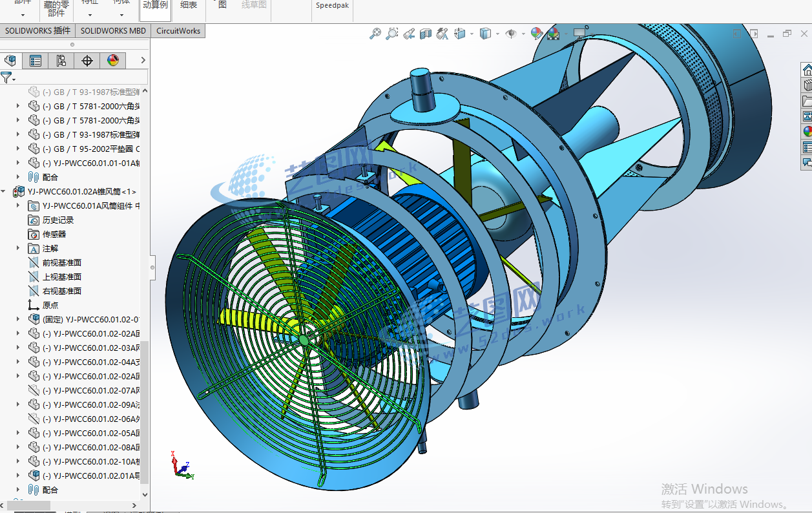Viewport: 812px width, 513px height.
Task: Click the Speedpak button
Action: click(x=331, y=5)
